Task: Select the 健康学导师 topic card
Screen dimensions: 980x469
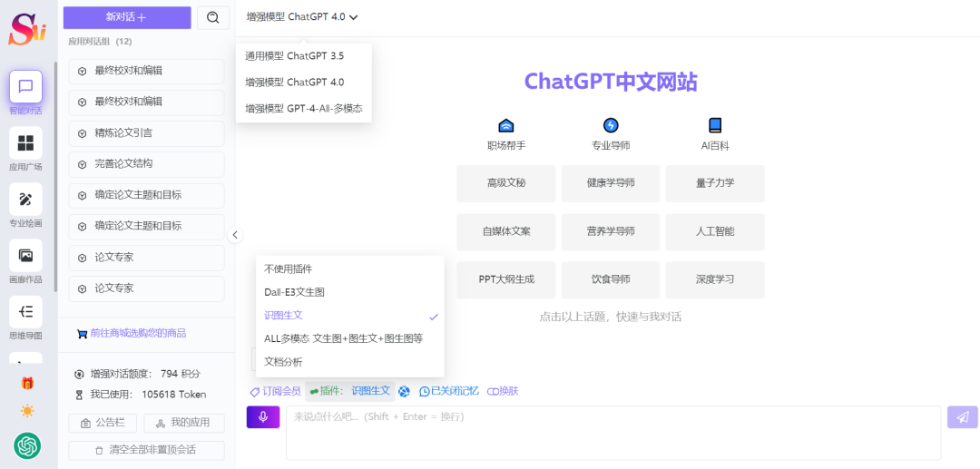Action: (611, 183)
